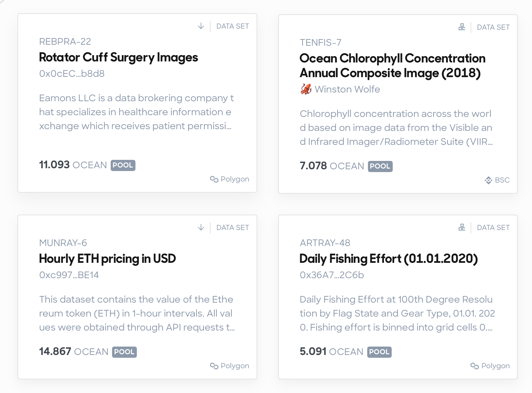The width and height of the screenshot is (532, 393).
Task: Click BSC network icon on Ocean Chlorophyll card
Action: click(x=488, y=180)
